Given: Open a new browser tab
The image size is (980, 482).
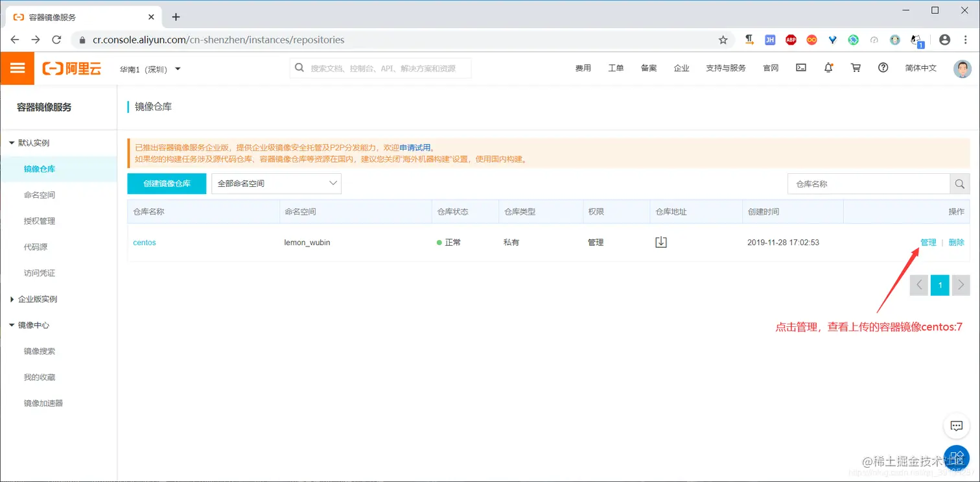Looking at the screenshot, I should (x=176, y=17).
